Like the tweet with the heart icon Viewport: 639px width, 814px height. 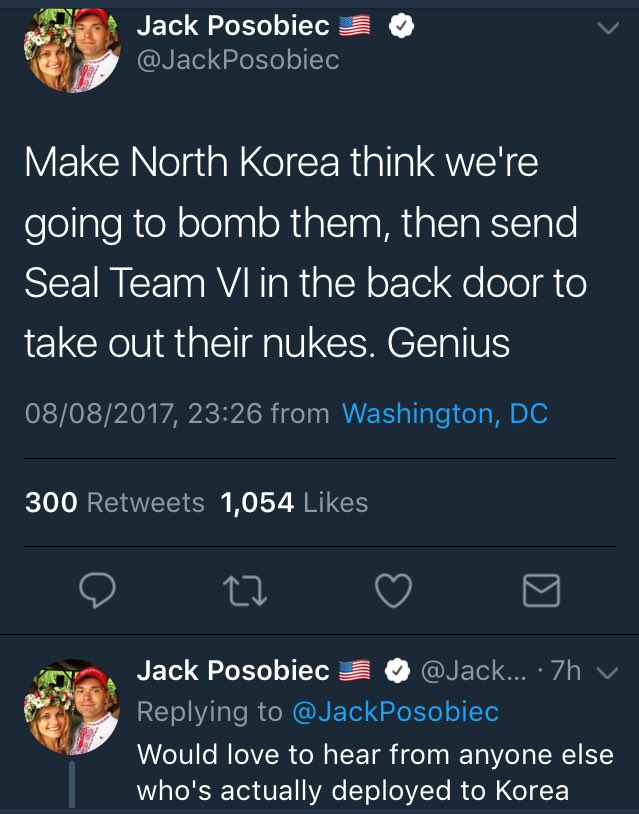point(393,591)
